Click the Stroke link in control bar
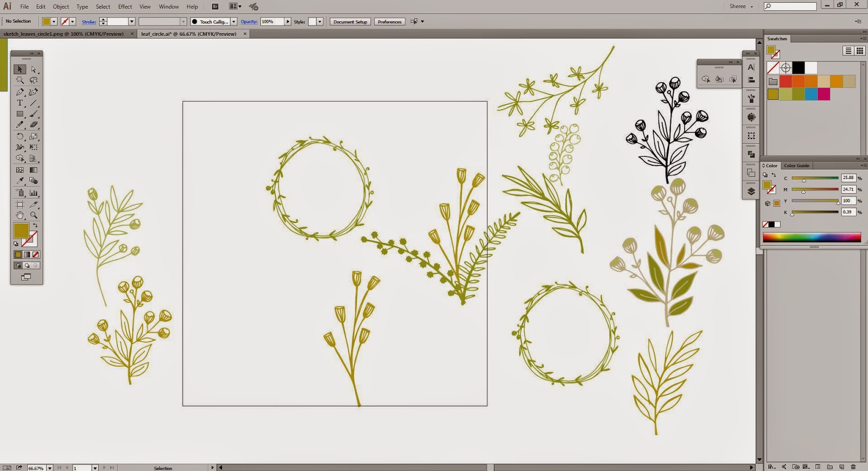The width and height of the screenshot is (868, 471). [x=89, y=22]
